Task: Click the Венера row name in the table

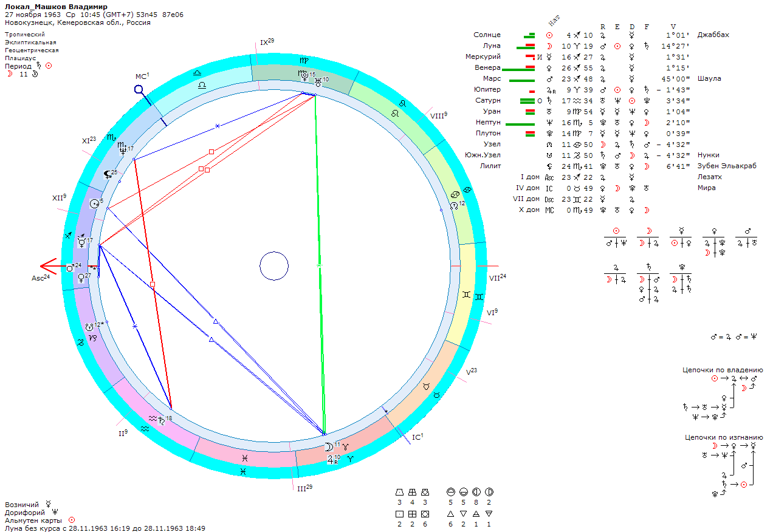Action: (x=487, y=68)
